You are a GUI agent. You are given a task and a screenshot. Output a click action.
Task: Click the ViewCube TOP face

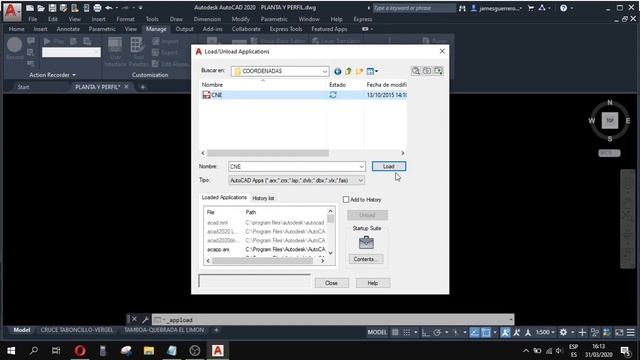tap(610, 121)
